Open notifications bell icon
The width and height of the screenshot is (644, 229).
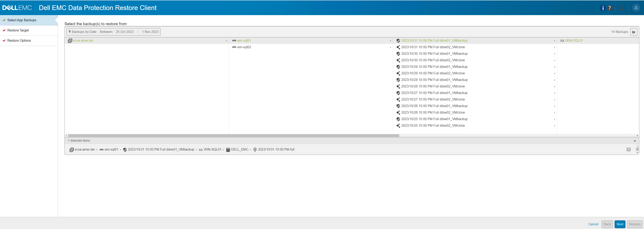[x=636, y=8]
